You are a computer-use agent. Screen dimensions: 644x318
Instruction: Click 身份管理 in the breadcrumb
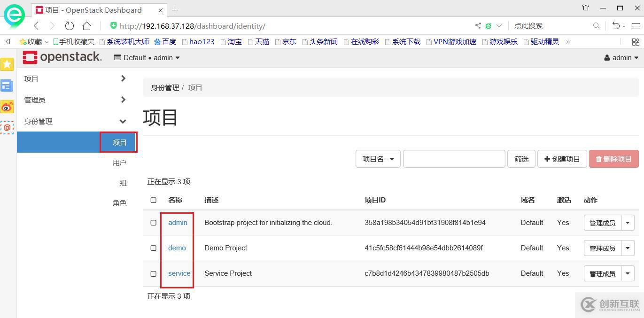point(165,87)
